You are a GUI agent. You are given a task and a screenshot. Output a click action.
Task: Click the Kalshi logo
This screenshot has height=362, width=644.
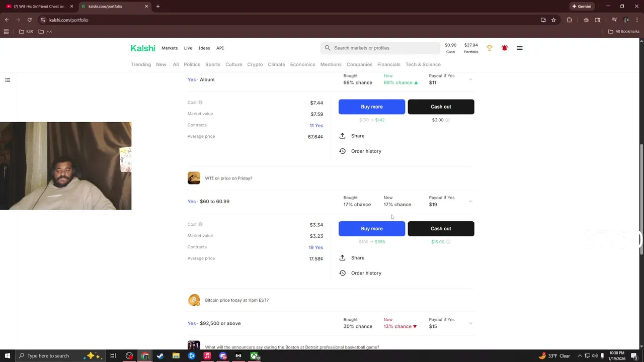[143, 48]
